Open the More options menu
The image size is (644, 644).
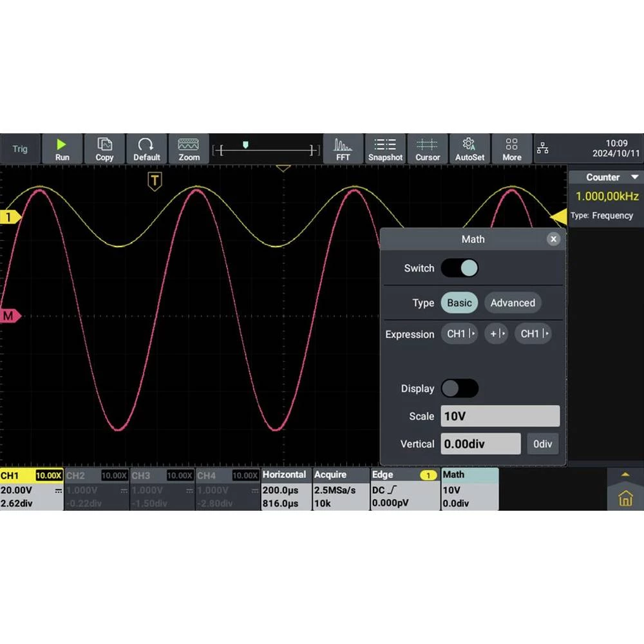[512, 149]
